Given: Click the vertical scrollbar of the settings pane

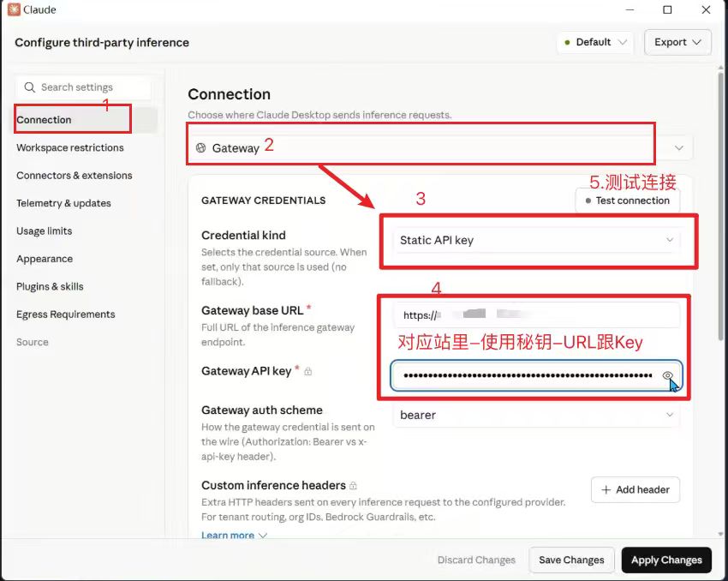Looking at the screenshot, I should (720, 207).
